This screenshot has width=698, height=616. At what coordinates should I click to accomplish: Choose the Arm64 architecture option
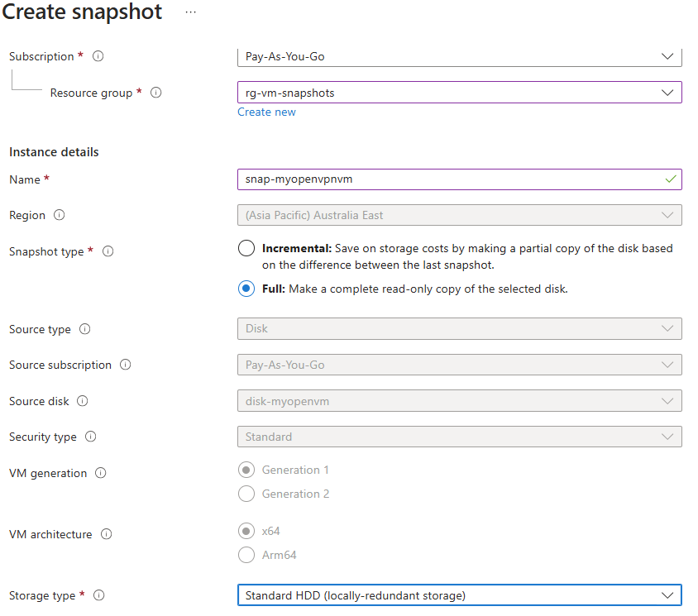[246, 555]
